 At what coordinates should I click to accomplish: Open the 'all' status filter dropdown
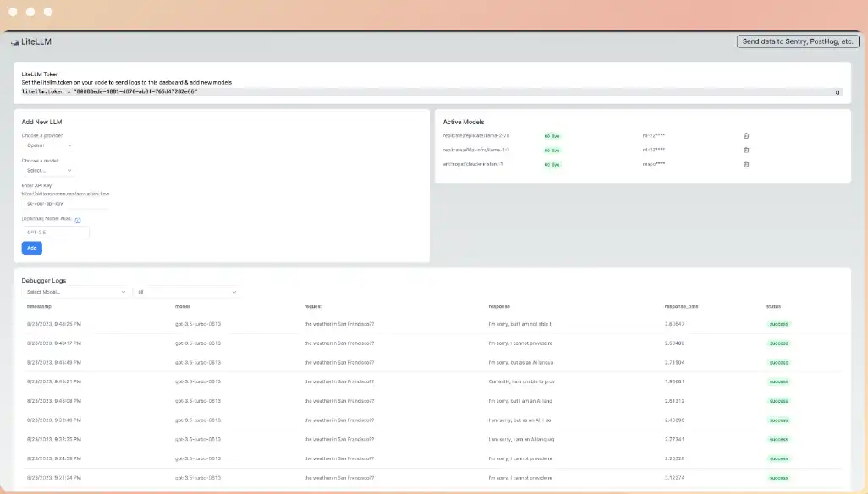(187, 292)
